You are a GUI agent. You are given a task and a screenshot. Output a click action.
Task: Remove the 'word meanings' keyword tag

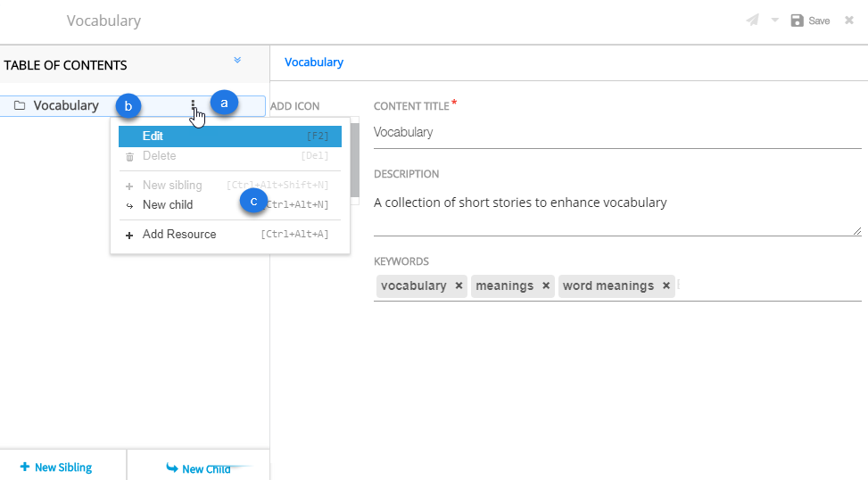[666, 286]
